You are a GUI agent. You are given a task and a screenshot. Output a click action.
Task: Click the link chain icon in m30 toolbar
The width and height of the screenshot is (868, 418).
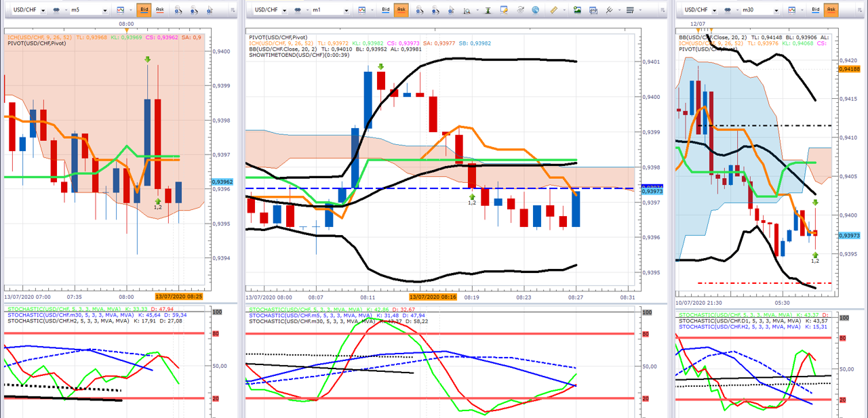point(728,10)
